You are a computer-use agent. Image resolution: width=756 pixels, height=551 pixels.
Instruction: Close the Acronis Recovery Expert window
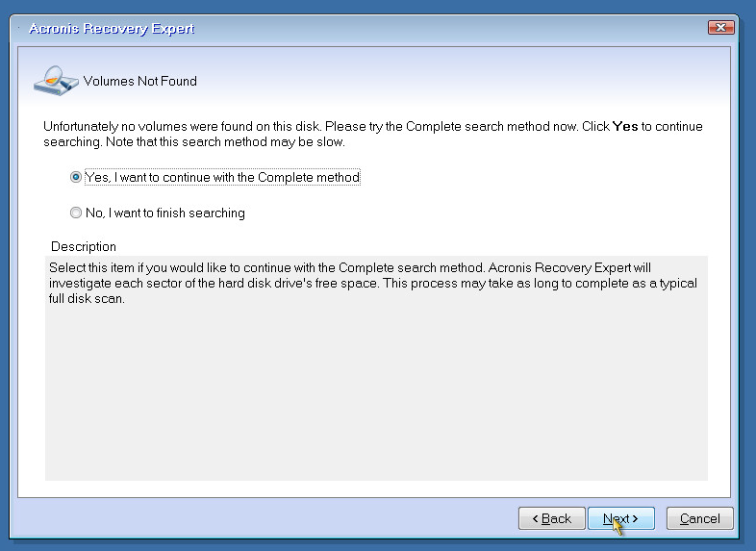pos(721,27)
